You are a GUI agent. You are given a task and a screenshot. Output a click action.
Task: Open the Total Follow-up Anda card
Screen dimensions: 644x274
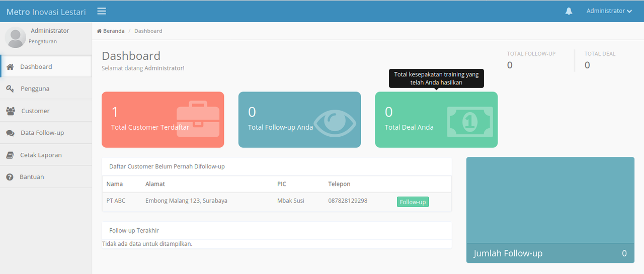click(x=299, y=120)
